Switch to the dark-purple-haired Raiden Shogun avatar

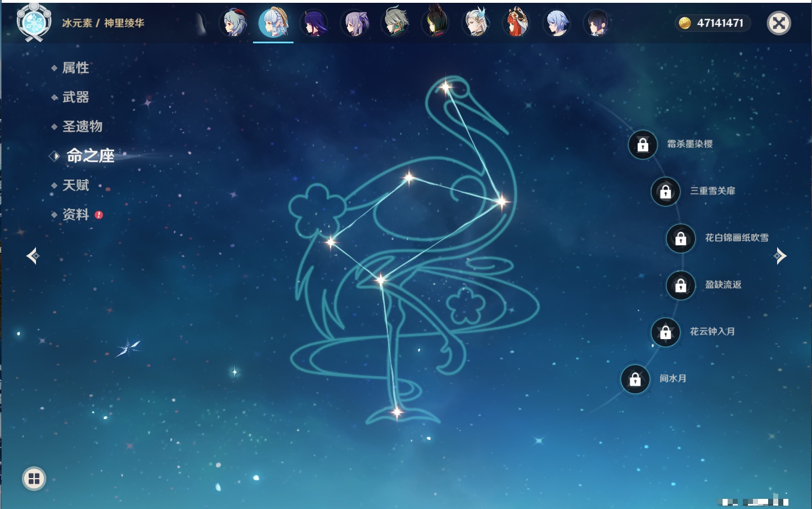pyautogui.click(x=314, y=23)
